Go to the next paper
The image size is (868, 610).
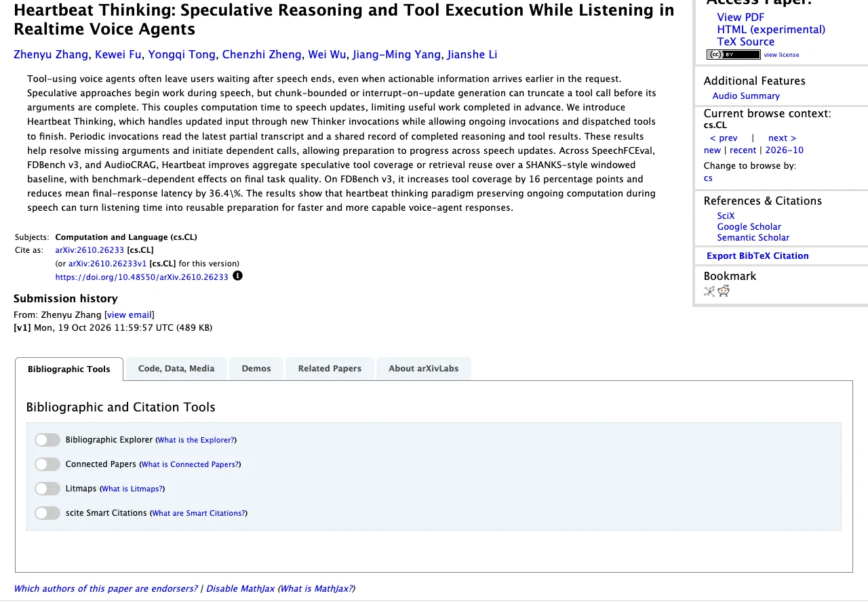click(782, 138)
